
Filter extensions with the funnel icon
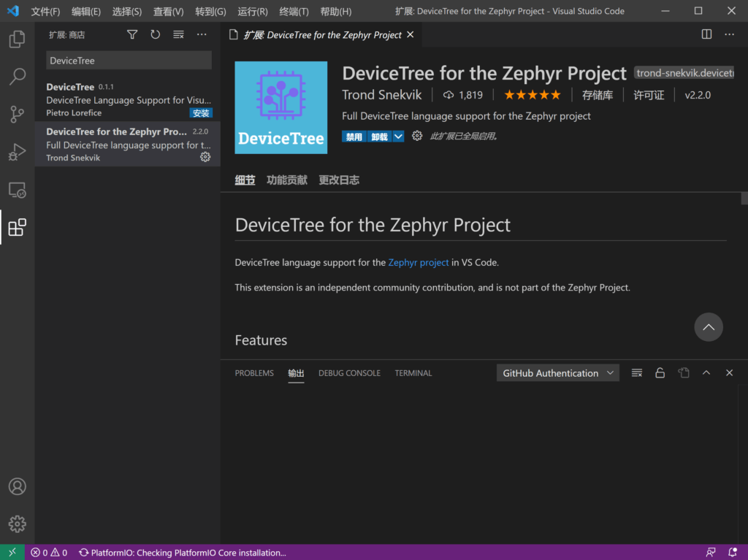(132, 34)
